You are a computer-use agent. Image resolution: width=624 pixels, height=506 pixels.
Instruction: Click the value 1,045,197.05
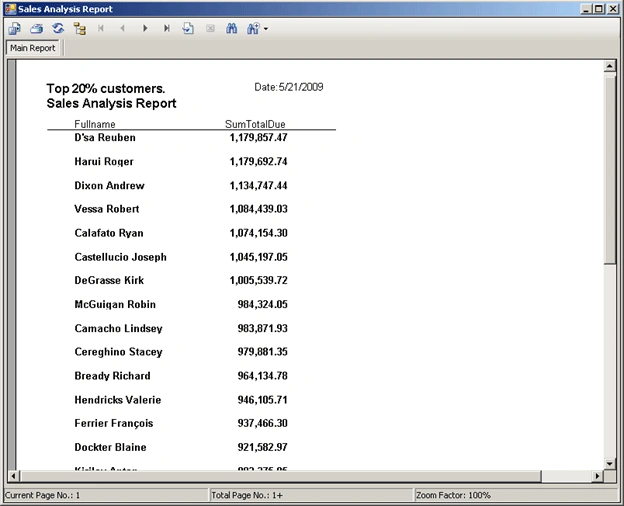click(x=258, y=257)
